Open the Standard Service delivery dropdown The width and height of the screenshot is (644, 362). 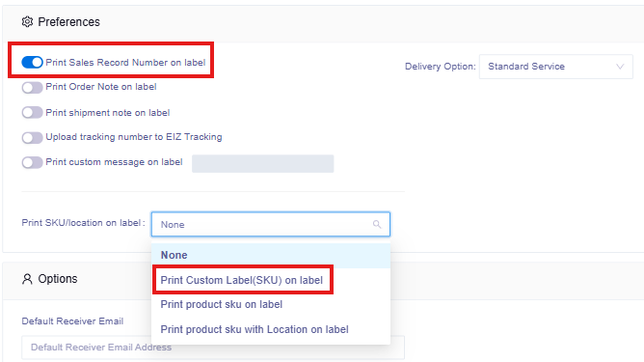555,67
